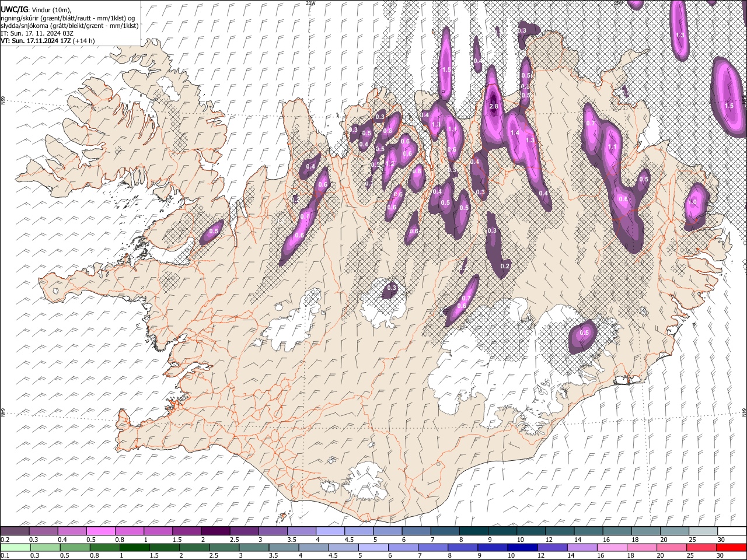747x560 pixels.
Task: Click the 'UWC/IG: Vindur (10m)' title line
Action: [36, 10]
